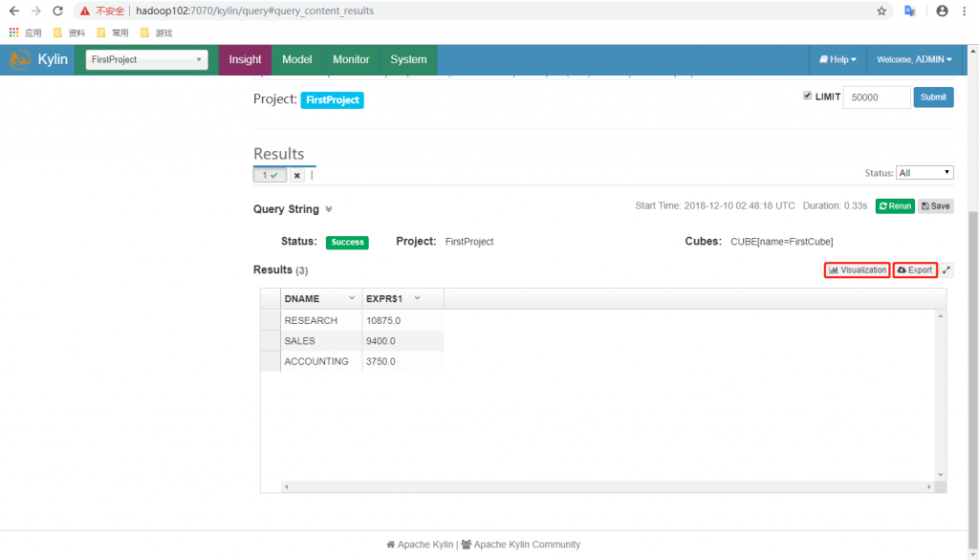Click the Submit button

[933, 97]
